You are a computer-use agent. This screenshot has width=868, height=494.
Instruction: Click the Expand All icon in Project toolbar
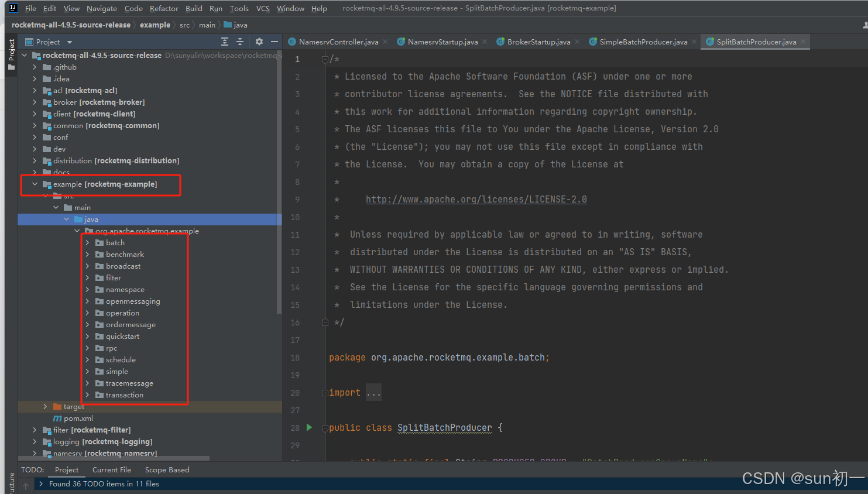point(224,42)
